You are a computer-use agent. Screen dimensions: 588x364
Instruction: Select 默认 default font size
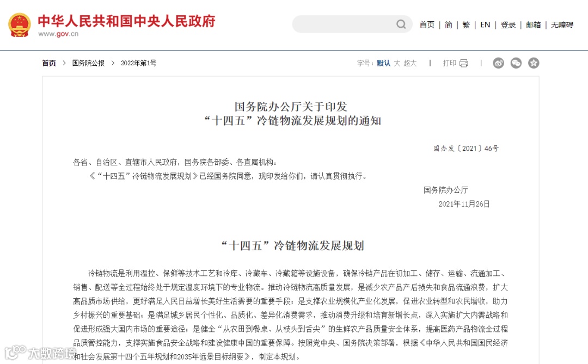(383, 63)
